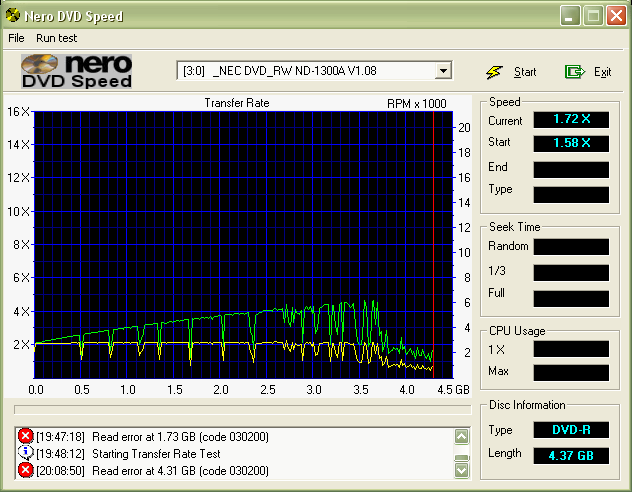
Task: Click the Nero disc icon in title bar
Action: (x=13, y=15)
